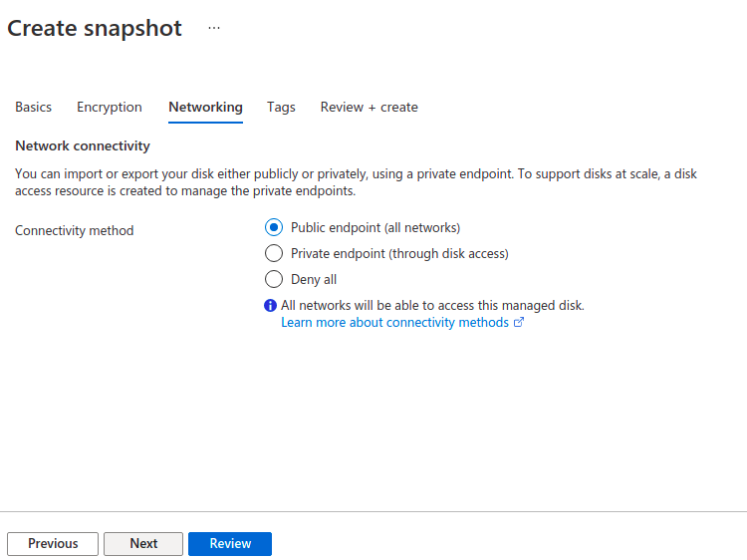Image resolution: width=747 pixels, height=560 pixels.
Task: Click the import or export disk description text
Action: pyautogui.click(x=356, y=181)
